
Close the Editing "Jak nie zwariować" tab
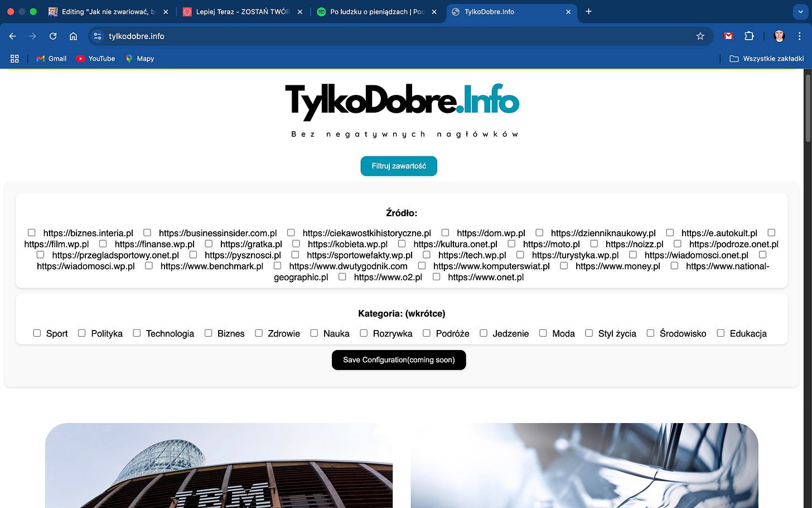166,12
